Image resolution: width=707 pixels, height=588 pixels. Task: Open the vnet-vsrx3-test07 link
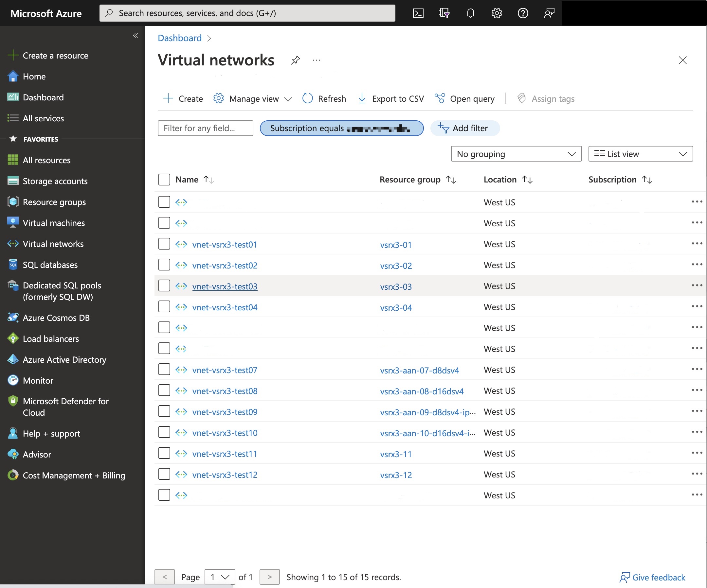point(225,370)
